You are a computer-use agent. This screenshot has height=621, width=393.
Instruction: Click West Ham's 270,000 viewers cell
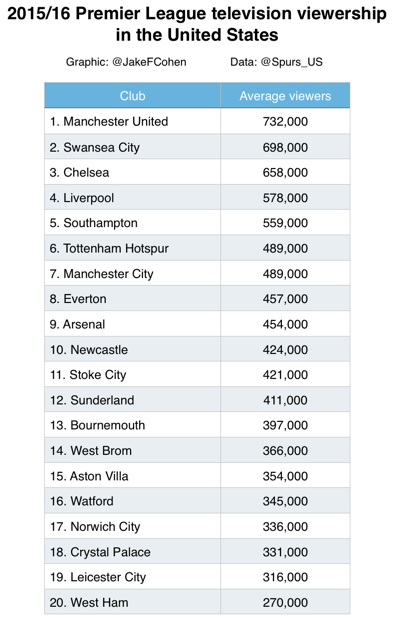(285, 602)
